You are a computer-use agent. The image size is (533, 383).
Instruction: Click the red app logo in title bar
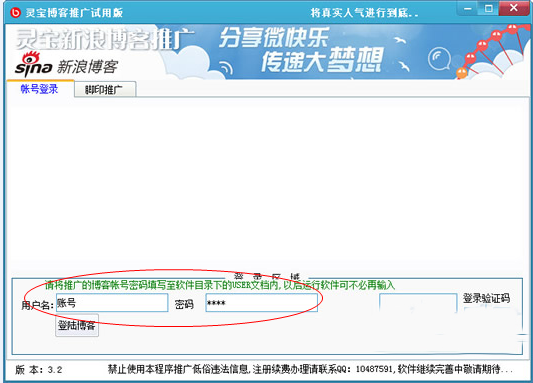(x=15, y=13)
